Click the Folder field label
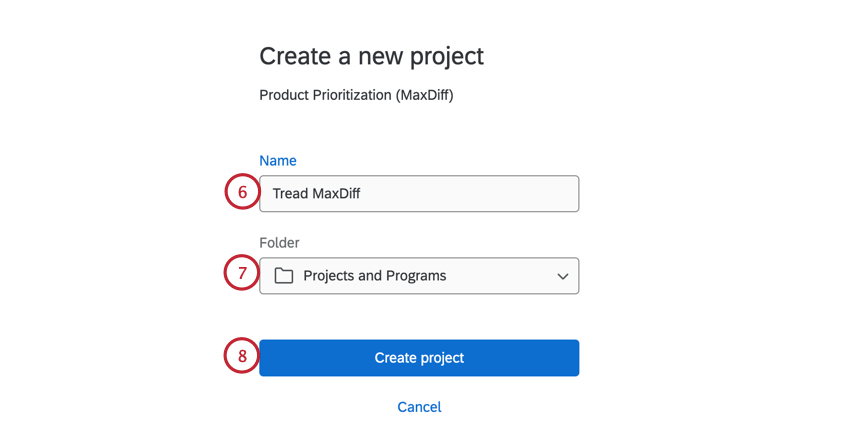Viewport: 850px width, 425px height. (279, 243)
